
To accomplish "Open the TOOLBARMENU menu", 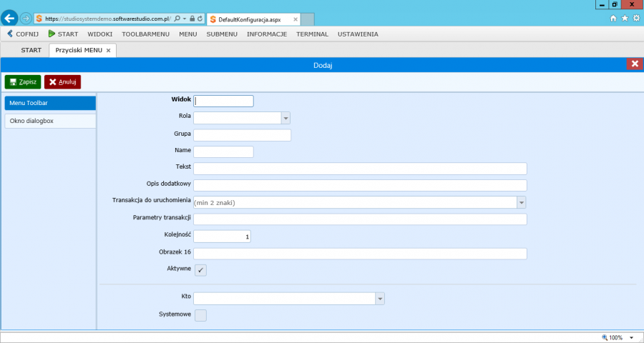I will pos(145,34).
